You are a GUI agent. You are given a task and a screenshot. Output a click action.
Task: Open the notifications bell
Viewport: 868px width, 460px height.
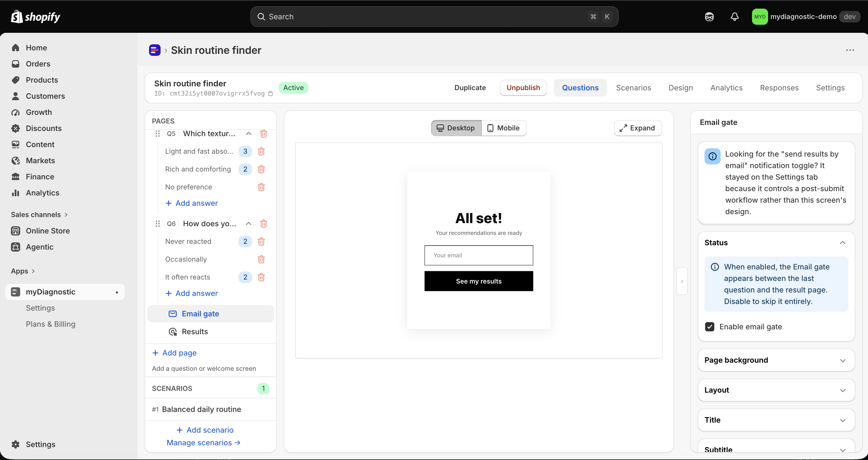pos(734,16)
